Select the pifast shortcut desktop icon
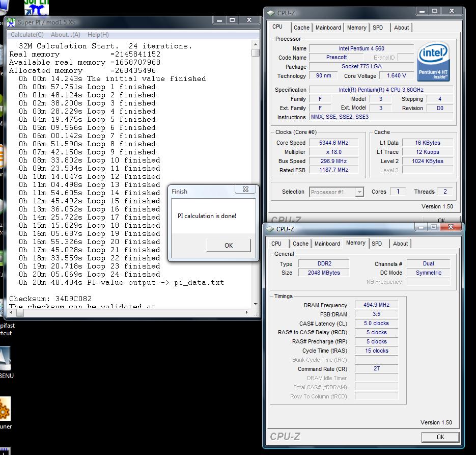Image resolution: width=476 pixels, height=455 pixels. pos(7,329)
